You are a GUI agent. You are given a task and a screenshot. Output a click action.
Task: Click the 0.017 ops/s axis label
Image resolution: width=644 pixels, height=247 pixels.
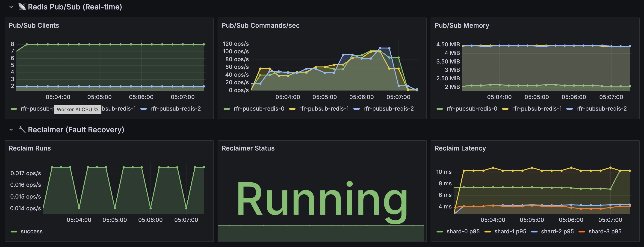[26, 173]
